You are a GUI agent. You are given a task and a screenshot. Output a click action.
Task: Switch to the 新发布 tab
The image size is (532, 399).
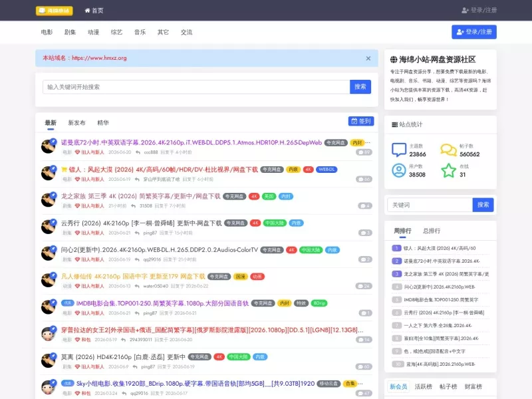pyautogui.click(x=76, y=123)
